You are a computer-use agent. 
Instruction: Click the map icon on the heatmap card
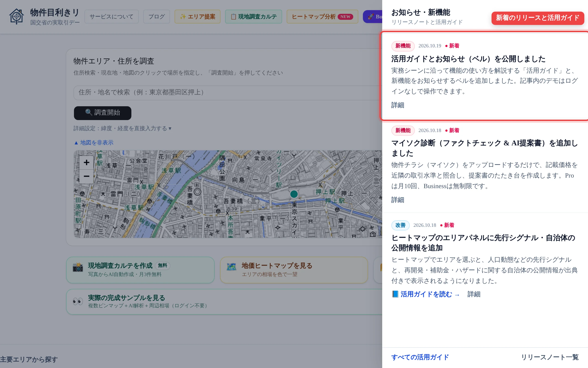(x=232, y=267)
